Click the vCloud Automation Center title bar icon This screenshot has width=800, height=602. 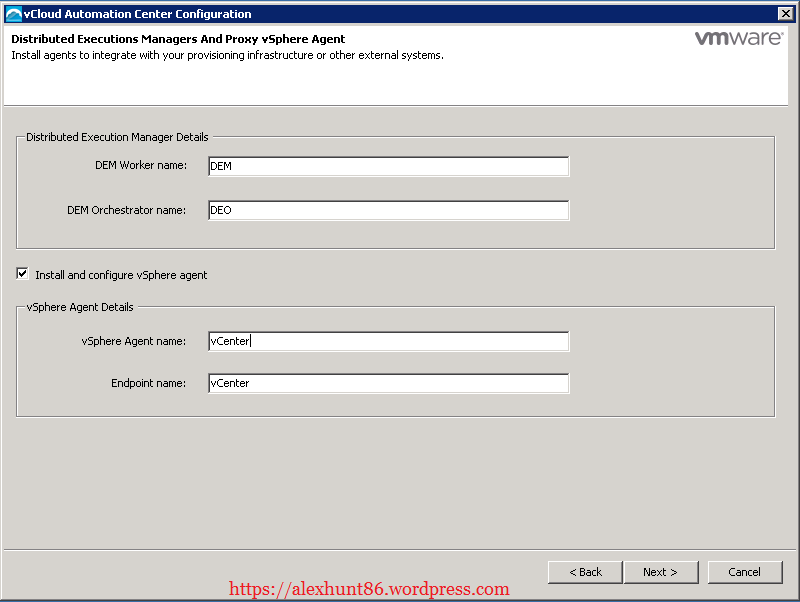pos(13,14)
